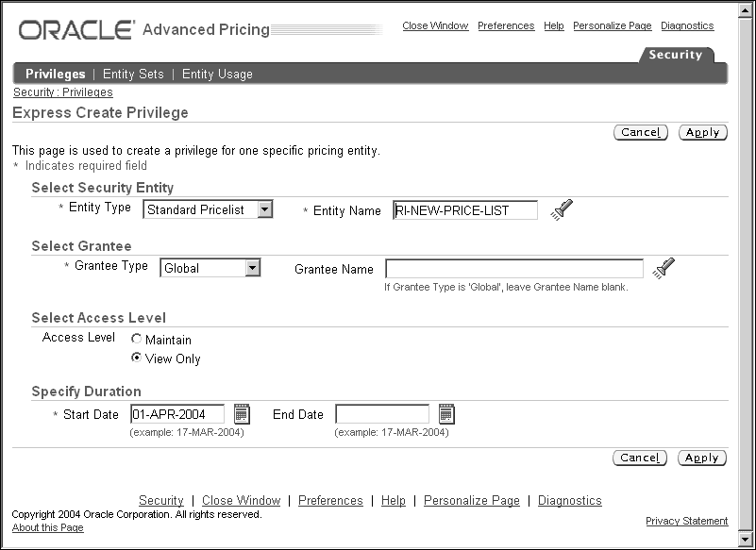This screenshot has height=550, width=756.
Task: Open About this Page link
Action: tap(48, 527)
